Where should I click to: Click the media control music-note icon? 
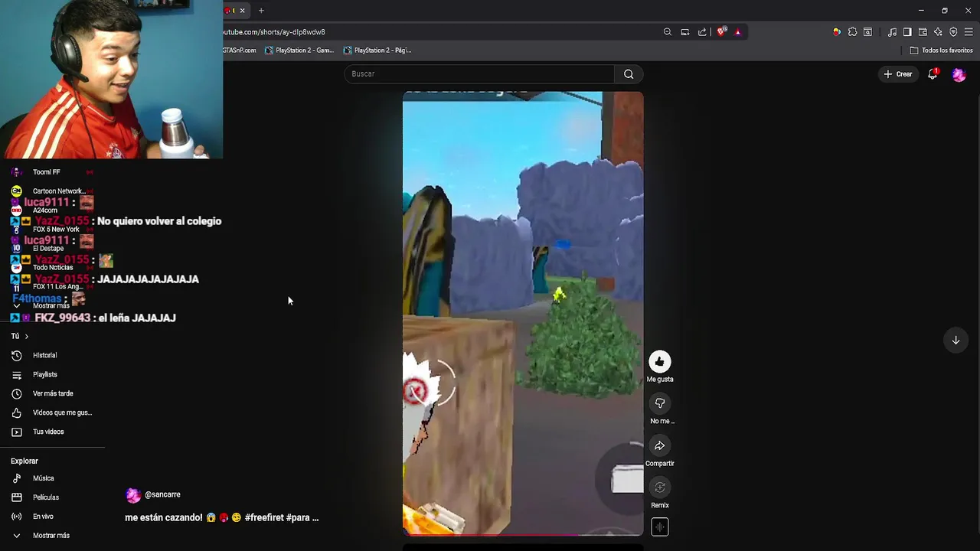[892, 32]
